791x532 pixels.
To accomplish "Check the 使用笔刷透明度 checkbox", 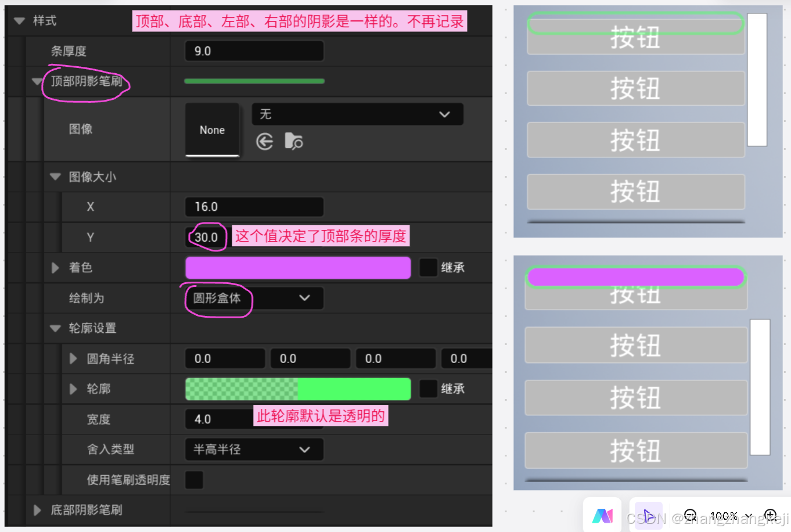I will 194,480.
